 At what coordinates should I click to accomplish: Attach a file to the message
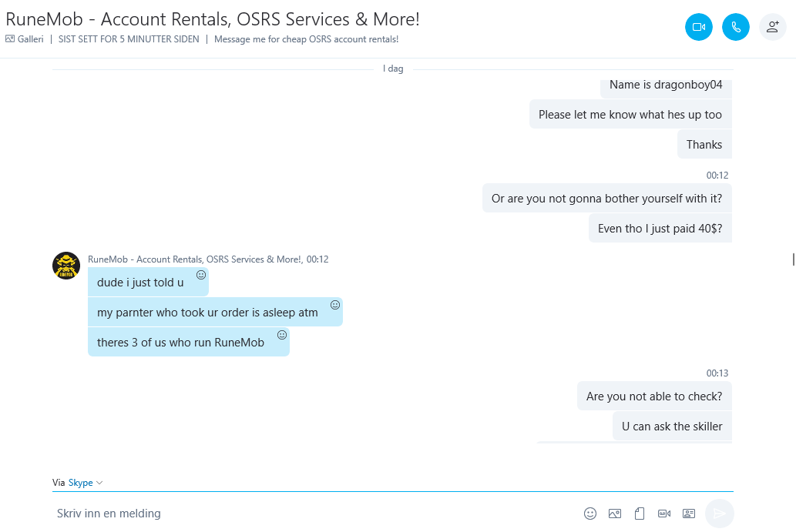(640, 514)
